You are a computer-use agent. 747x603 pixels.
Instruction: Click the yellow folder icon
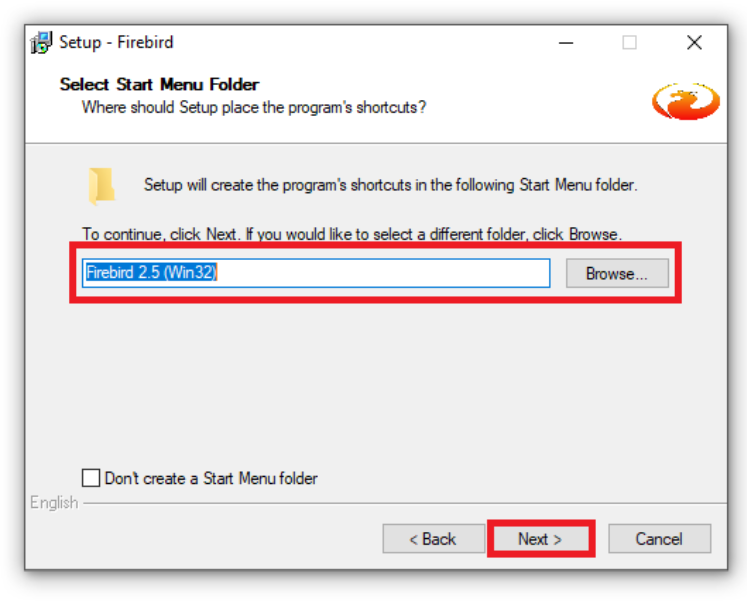(x=101, y=186)
